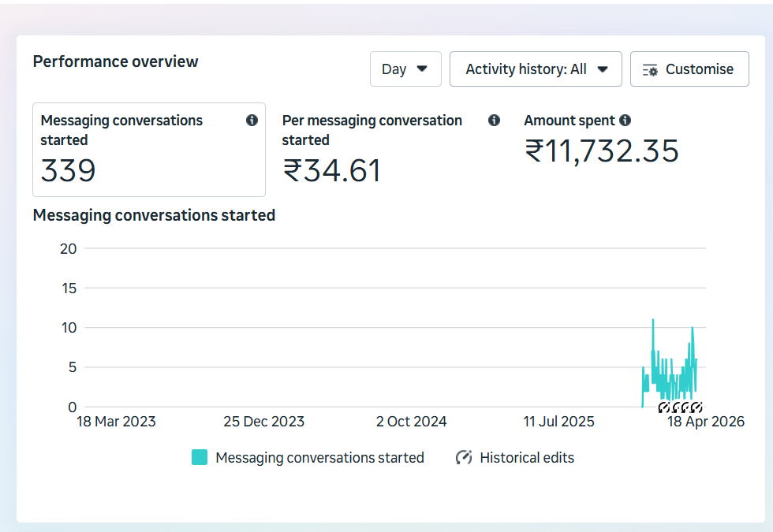
Task: Click the 18 Apr 2026 axis label
Action: coord(705,422)
